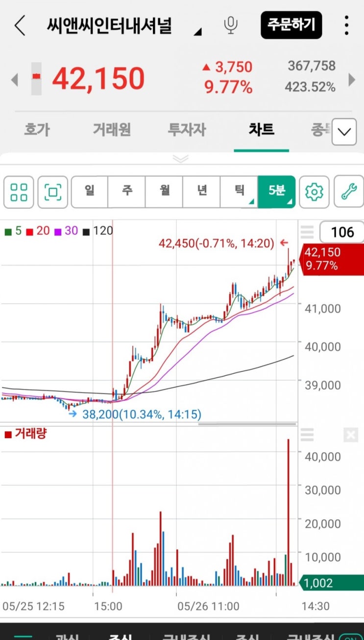The width and height of the screenshot is (364, 640).
Task: Switch to the 거래원 tab
Action: [112, 130]
